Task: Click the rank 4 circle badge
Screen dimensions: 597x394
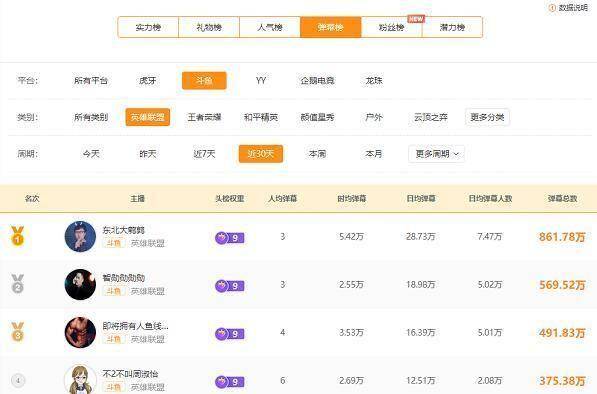Action: coord(18,380)
